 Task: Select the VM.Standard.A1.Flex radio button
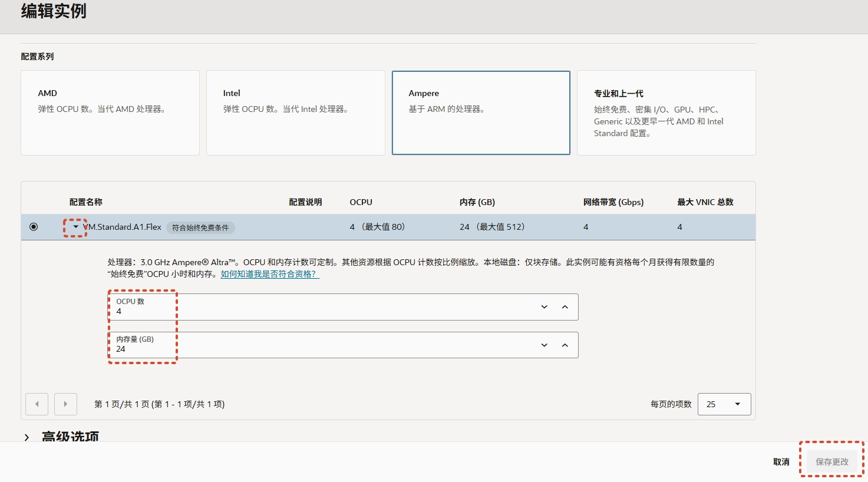[x=34, y=226]
